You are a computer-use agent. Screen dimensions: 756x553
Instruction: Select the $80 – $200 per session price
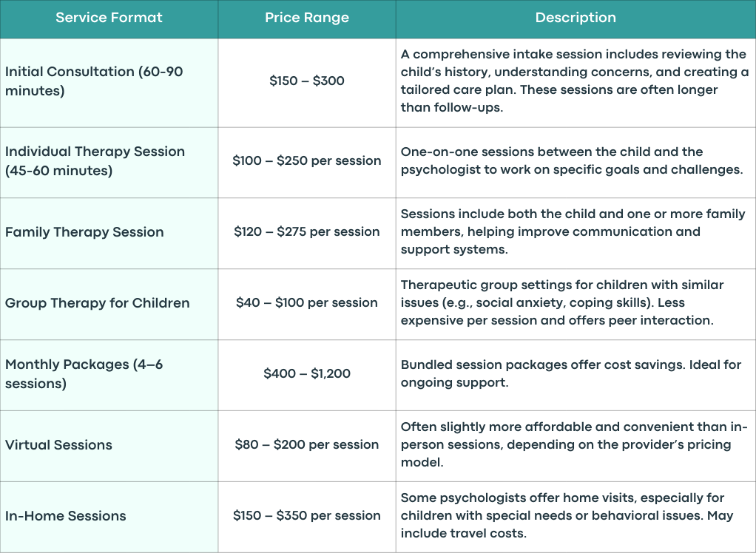click(307, 444)
